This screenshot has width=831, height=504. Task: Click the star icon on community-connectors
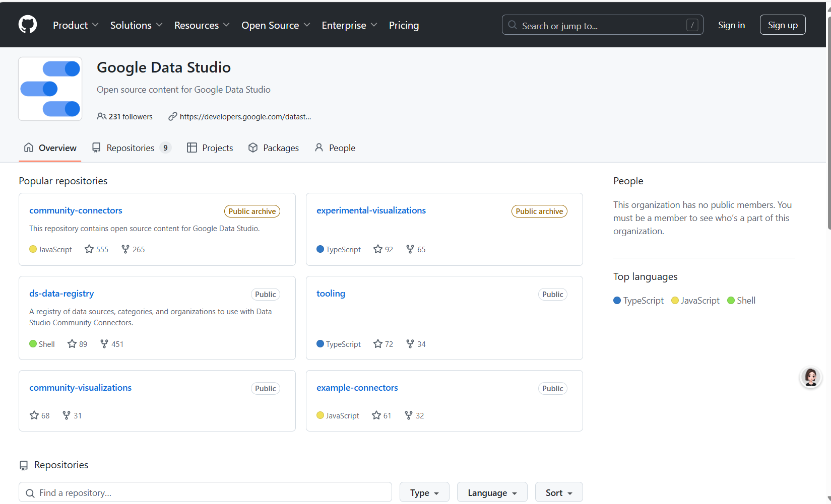pyautogui.click(x=89, y=249)
